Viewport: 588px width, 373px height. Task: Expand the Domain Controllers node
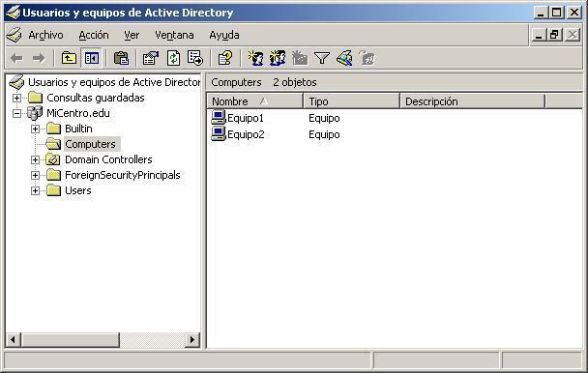[x=35, y=159]
